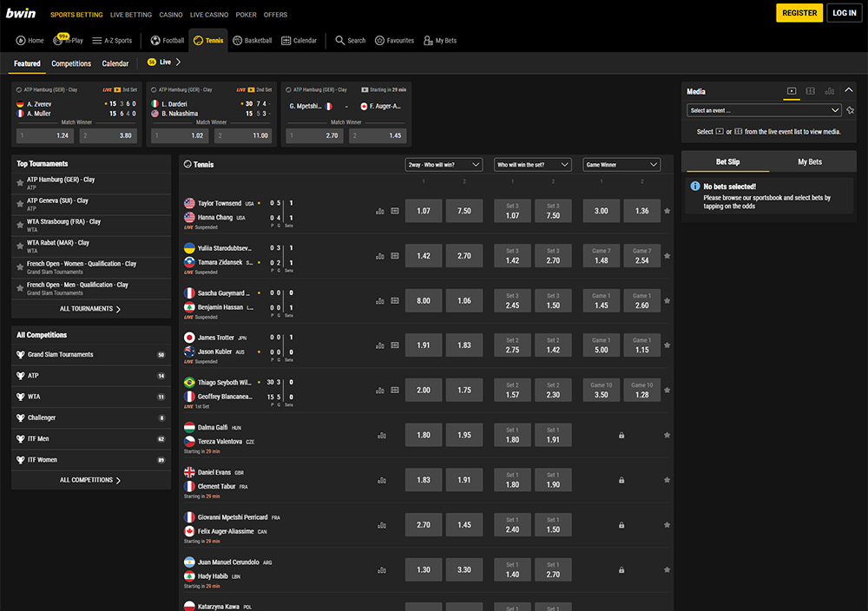Image resolution: width=868 pixels, height=611 pixels.
Task: Star ATP Geneva (SUI) - Clay tournament
Action: click(x=20, y=204)
